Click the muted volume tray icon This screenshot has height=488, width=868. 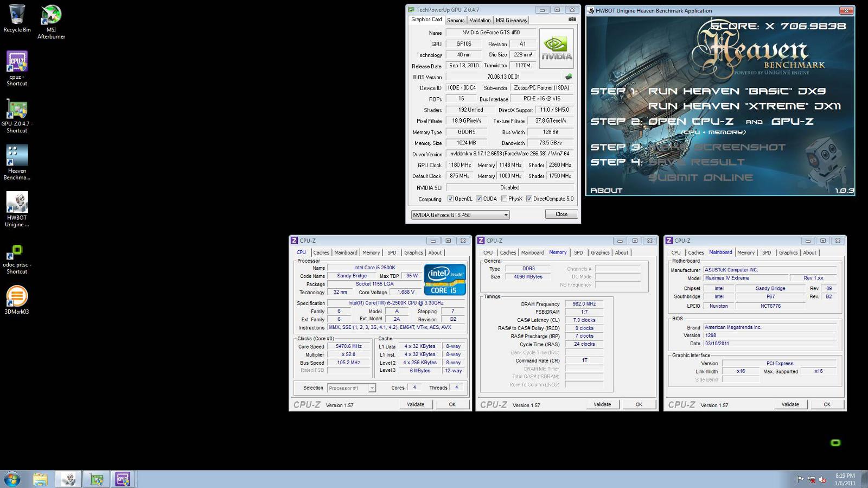coord(822,479)
